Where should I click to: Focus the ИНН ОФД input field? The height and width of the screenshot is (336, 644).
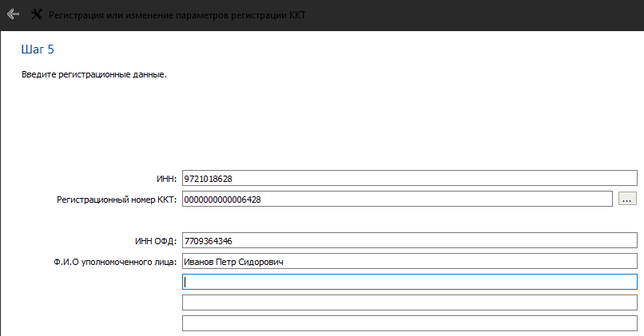tap(409, 240)
